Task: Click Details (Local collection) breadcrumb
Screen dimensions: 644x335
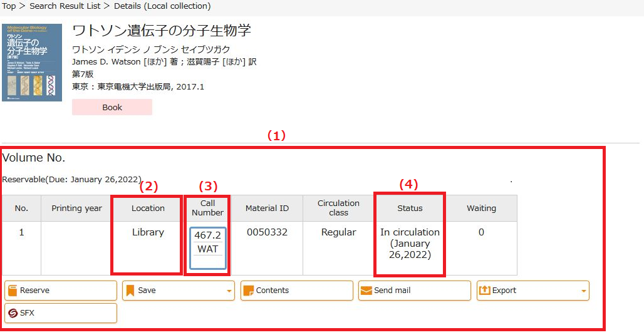Action: [x=162, y=6]
